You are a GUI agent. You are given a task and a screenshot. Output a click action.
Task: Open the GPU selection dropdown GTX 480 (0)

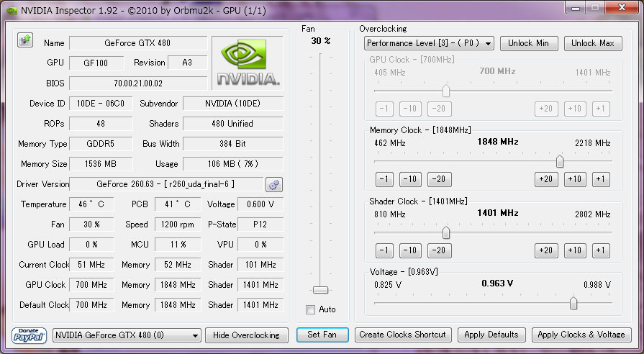coord(127,335)
